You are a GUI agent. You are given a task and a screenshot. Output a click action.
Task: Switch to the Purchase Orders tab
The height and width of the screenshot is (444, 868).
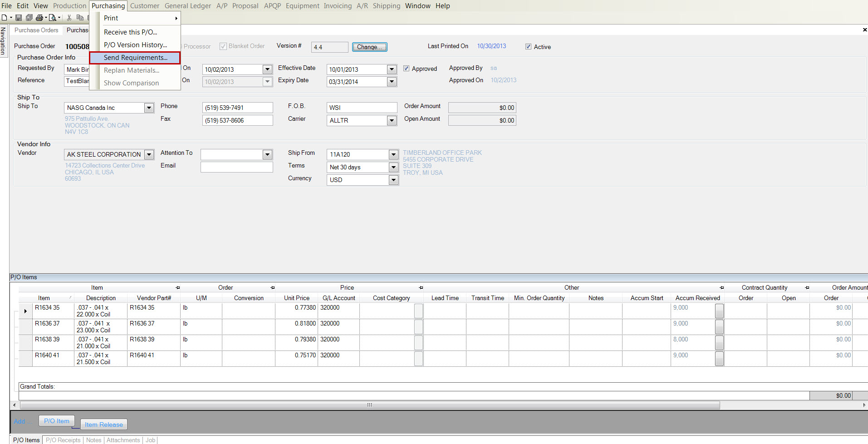pyautogui.click(x=36, y=30)
